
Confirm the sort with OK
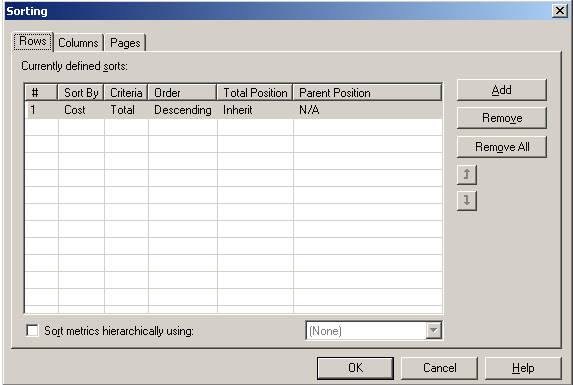pos(355,368)
